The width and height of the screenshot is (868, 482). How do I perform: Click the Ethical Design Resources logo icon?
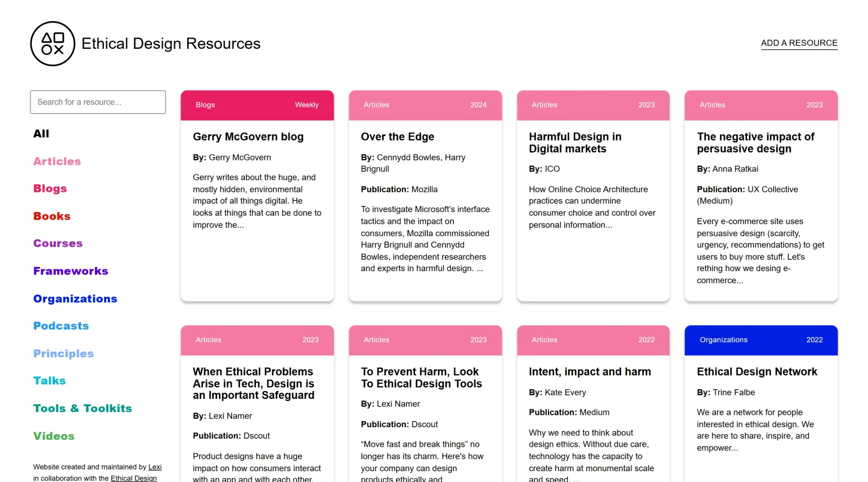[53, 44]
